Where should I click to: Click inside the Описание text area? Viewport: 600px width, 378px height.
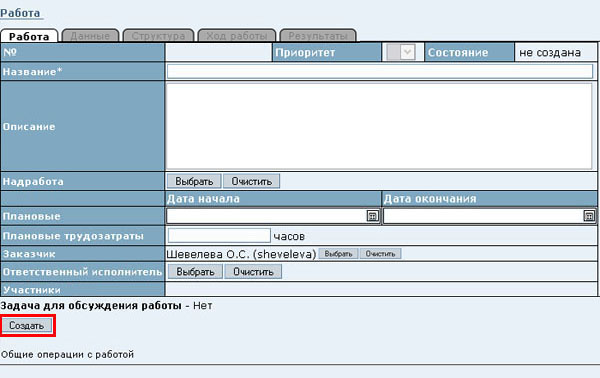[x=379, y=126]
